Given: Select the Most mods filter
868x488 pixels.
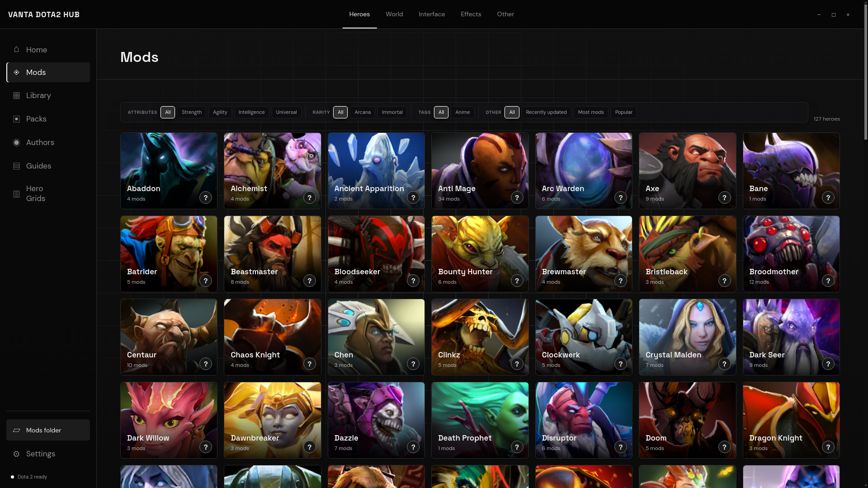Looking at the screenshot, I should click(591, 112).
